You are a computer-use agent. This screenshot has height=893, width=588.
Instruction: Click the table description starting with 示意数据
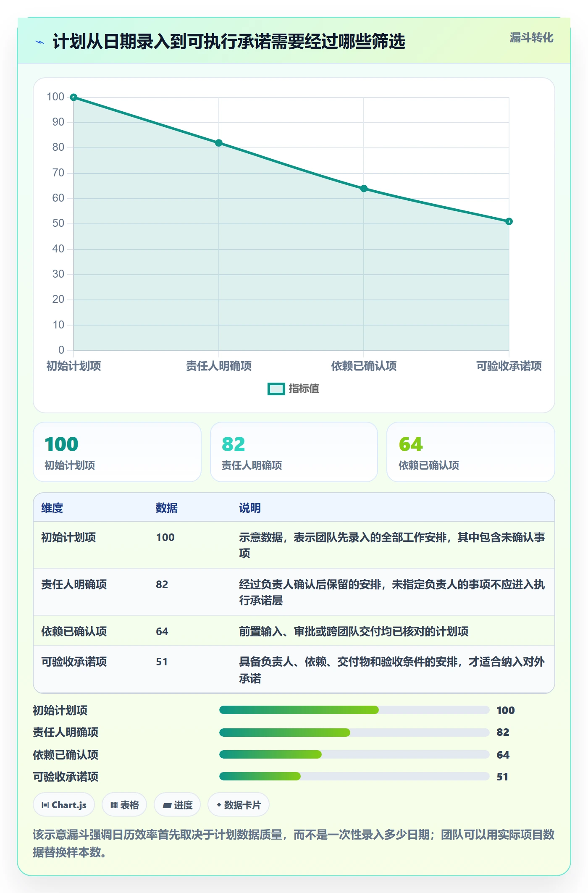click(x=392, y=545)
